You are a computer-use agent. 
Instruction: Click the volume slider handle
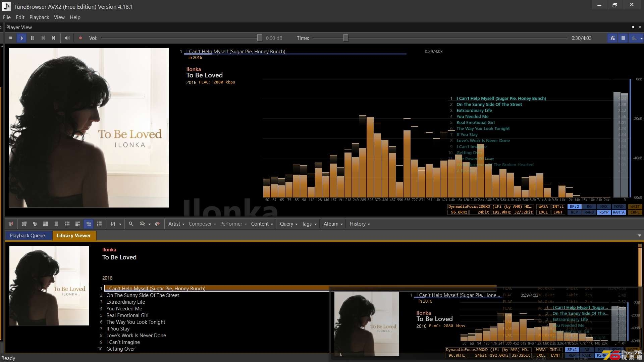click(259, 38)
